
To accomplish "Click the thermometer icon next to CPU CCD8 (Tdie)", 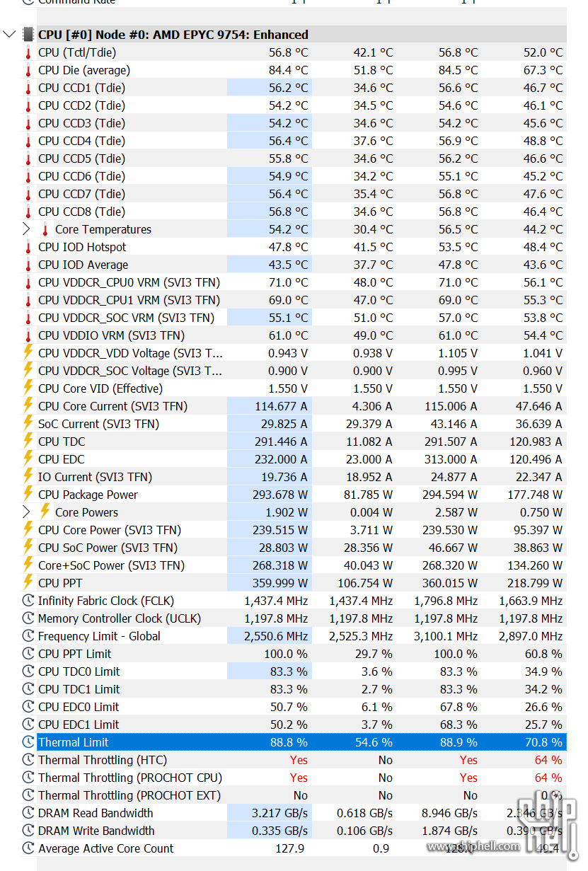I will click(28, 212).
